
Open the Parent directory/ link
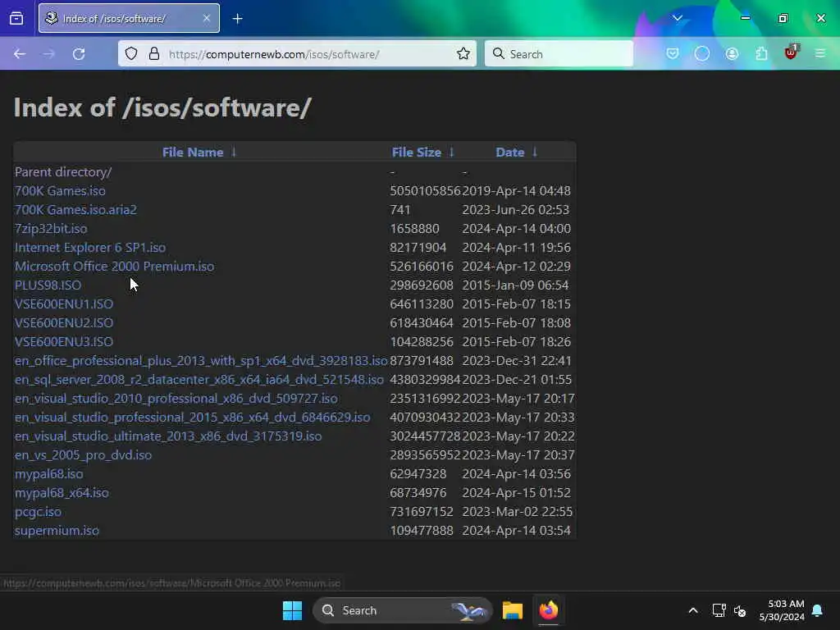pos(63,172)
